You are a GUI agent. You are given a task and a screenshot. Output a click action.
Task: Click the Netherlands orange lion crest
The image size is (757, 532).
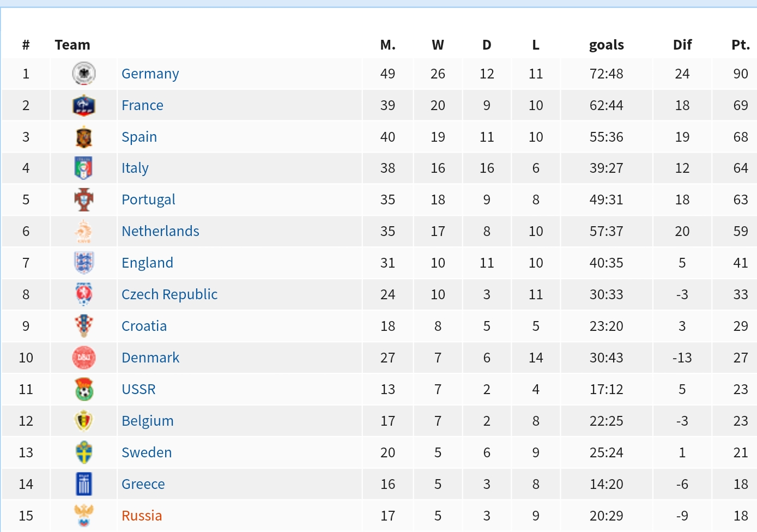(x=84, y=231)
